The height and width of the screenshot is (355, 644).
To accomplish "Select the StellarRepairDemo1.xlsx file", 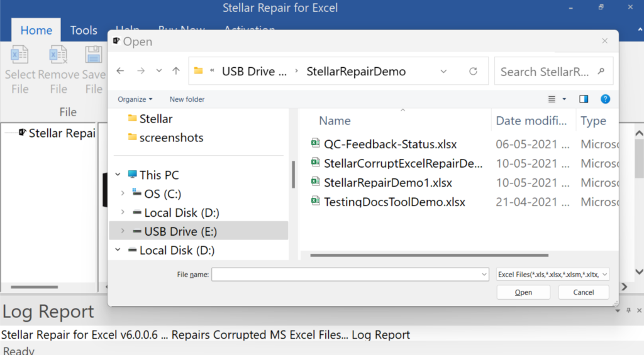I will 387,183.
